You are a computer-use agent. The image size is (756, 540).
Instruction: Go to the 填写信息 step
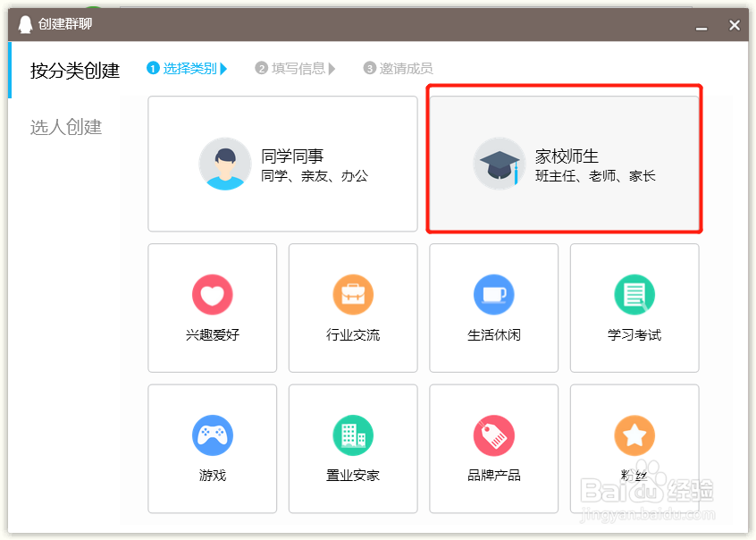coord(295,68)
